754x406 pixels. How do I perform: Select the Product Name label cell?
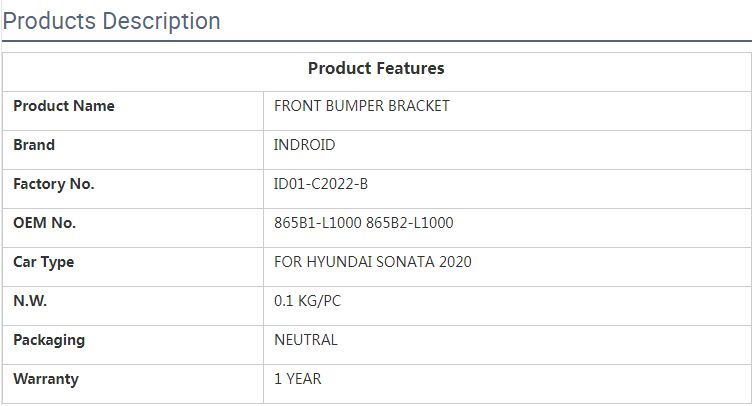(64, 106)
